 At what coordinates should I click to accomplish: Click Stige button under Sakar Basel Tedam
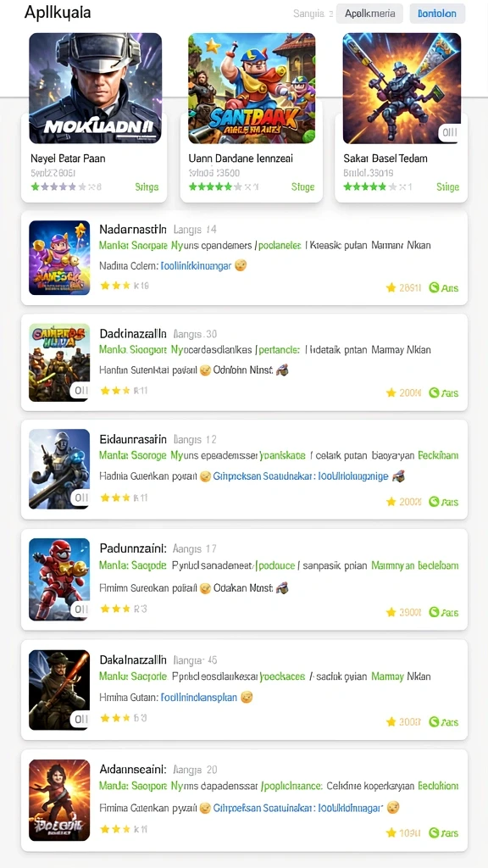pyautogui.click(x=447, y=187)
